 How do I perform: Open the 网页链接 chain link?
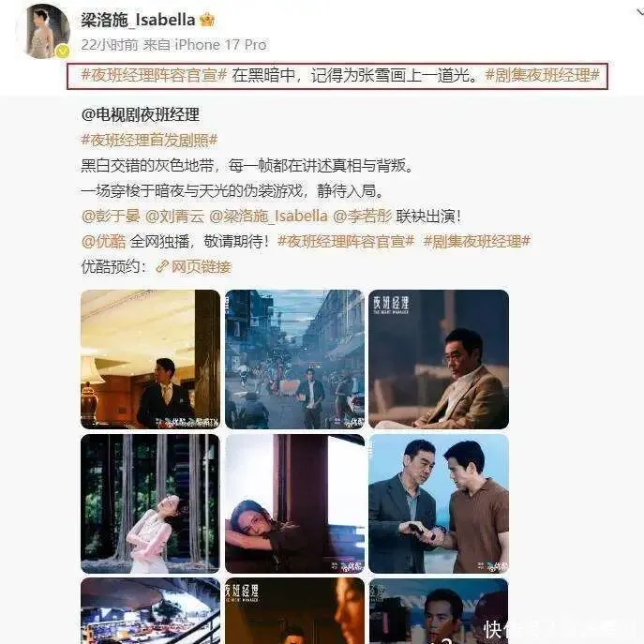(x=194, y=267)
